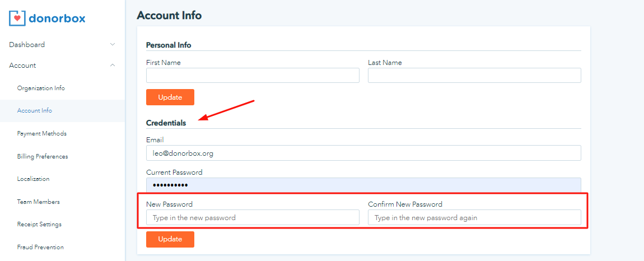Open Team Members page

(39, 202)
